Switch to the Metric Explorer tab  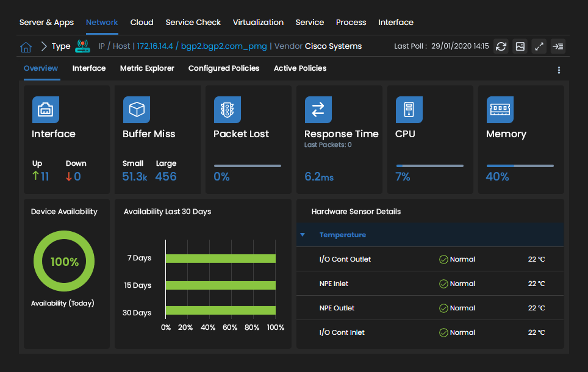pos(147,68)
